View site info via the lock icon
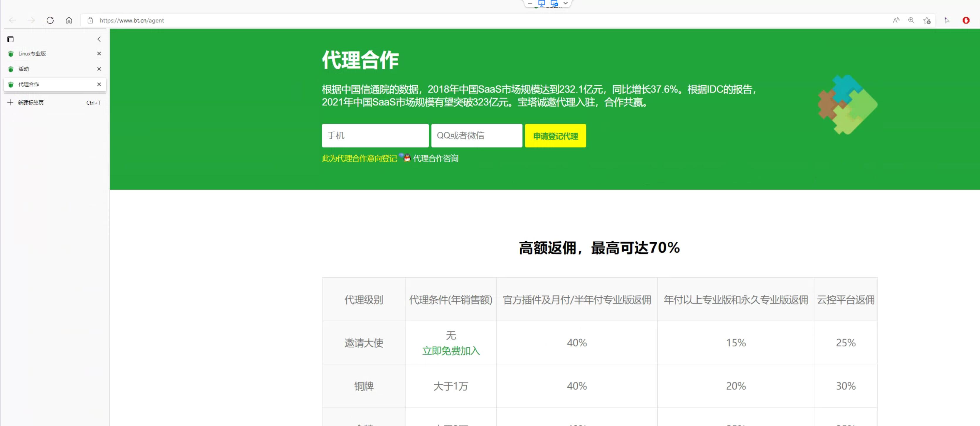This screenshot has width=980, height=426. point(90,20)
